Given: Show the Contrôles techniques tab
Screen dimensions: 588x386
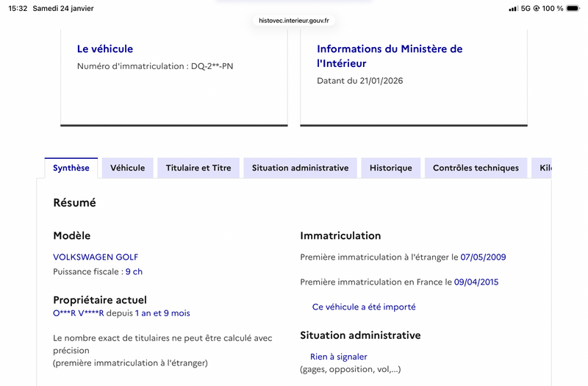Looking at the screenshot, I should click(x=476, y=168).
